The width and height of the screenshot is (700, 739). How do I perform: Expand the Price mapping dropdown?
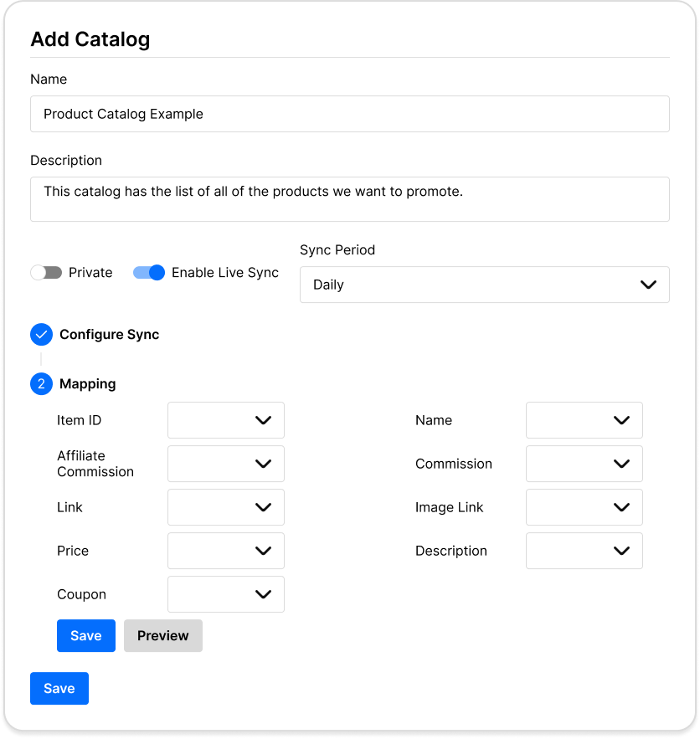click(x=226, y=551)
